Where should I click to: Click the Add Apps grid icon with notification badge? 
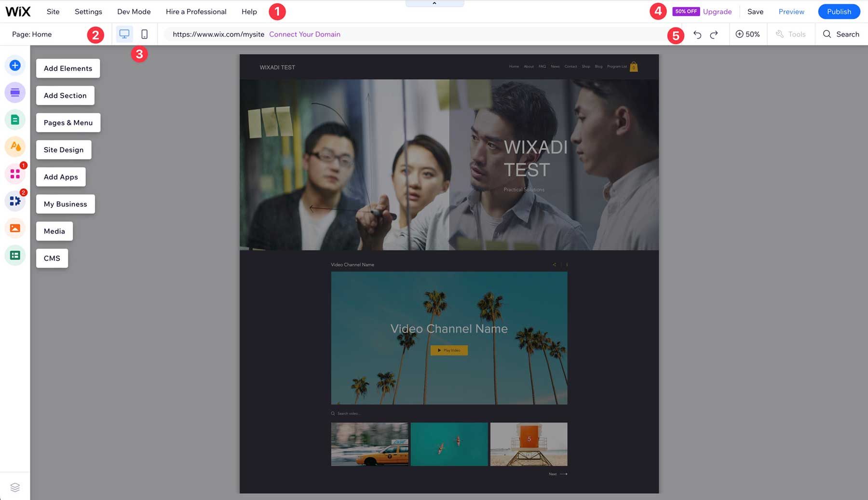pos(15,174)
